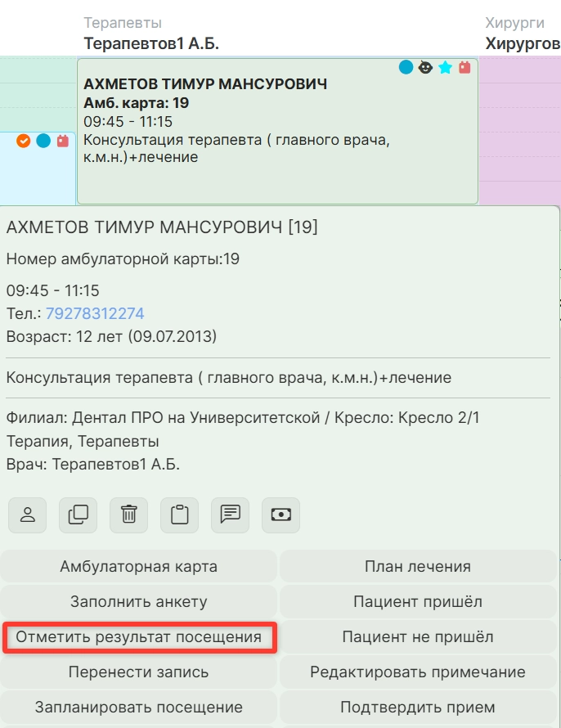The width and height of the screenshot is (561, 728).
Task: Click the payment cash icon
Action: click(x=280, y=515)
